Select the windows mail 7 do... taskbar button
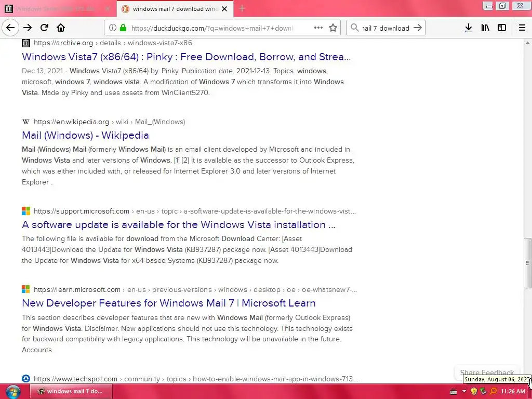 (x=71, y=391)
